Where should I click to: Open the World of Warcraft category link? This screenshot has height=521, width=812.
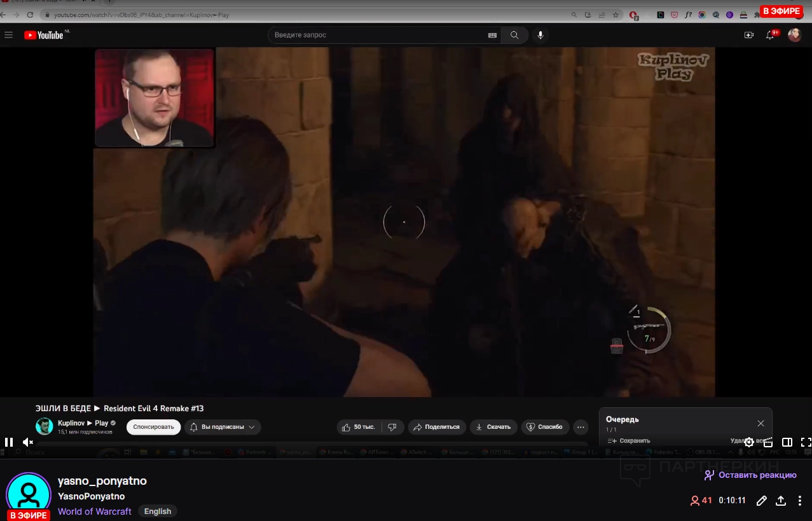tap(95, 511)
